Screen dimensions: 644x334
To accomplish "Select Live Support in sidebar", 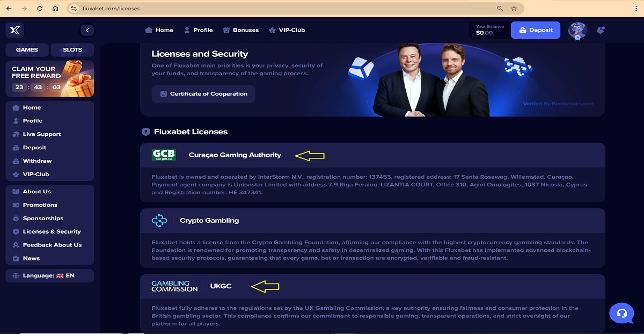I will (x=42, y=134).
